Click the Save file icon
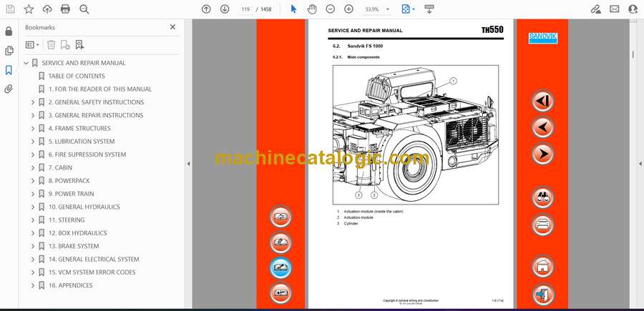The height and width of the screenshot is (311, 644). (x=10, y=9)
